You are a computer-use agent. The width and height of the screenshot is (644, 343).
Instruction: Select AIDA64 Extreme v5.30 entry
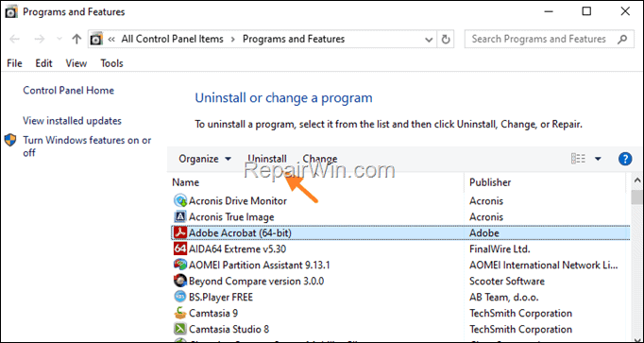237,249
